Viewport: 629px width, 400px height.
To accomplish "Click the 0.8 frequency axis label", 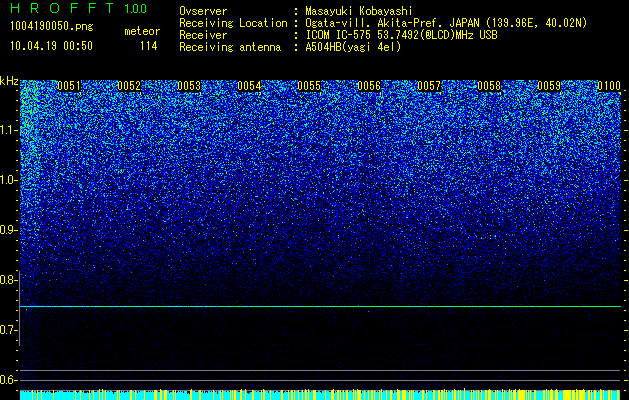I will coord(9,280).
